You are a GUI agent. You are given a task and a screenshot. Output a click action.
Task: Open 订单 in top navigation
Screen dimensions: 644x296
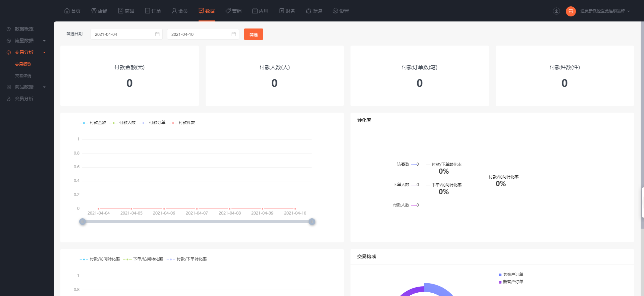tap(153, 11)
